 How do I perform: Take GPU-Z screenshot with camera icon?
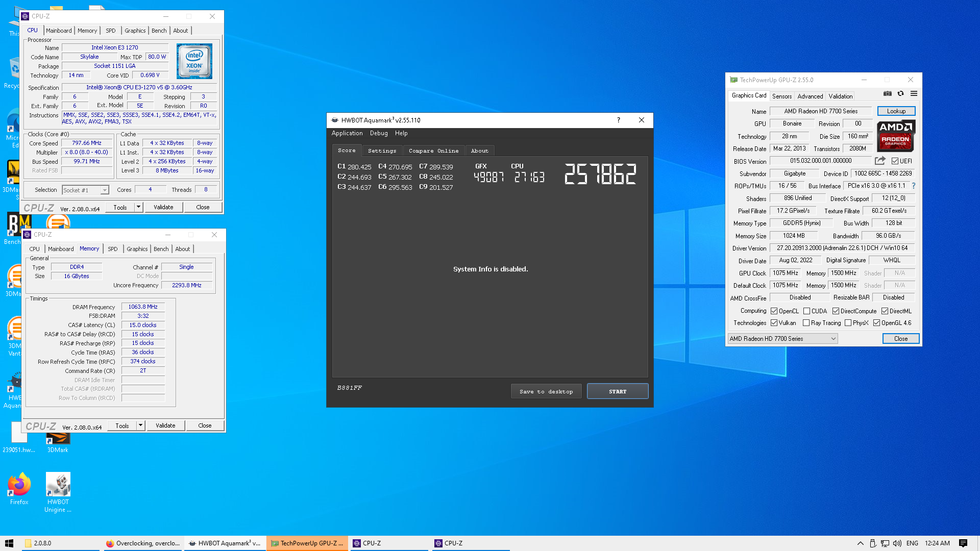point(888,94)
